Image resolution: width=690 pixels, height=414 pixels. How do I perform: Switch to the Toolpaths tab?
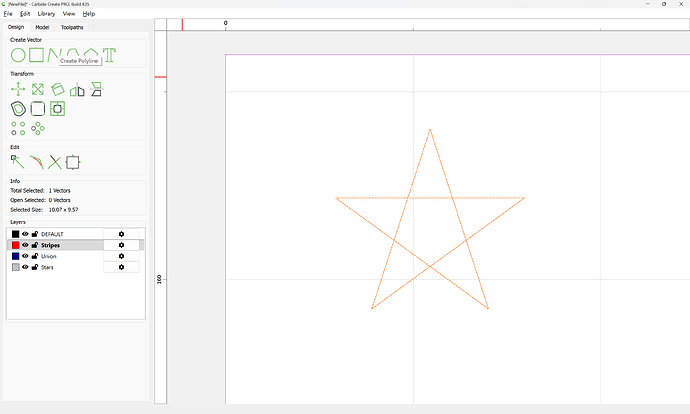73,27
